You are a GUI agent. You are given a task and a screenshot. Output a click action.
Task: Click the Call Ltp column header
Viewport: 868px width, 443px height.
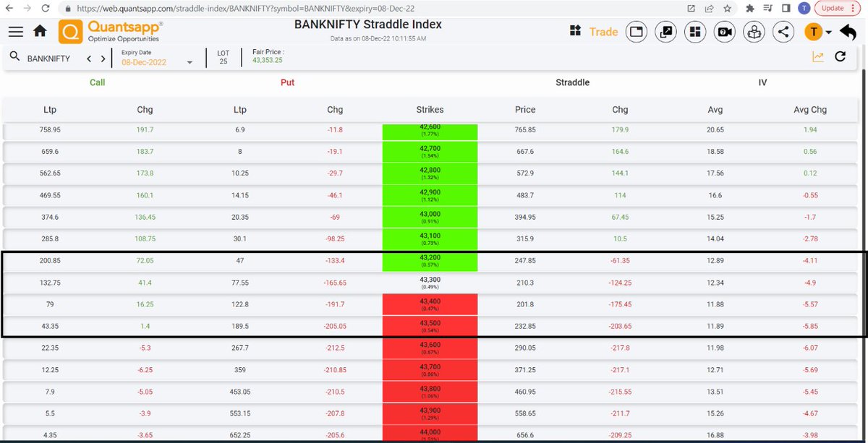click(x=50, y=110)
